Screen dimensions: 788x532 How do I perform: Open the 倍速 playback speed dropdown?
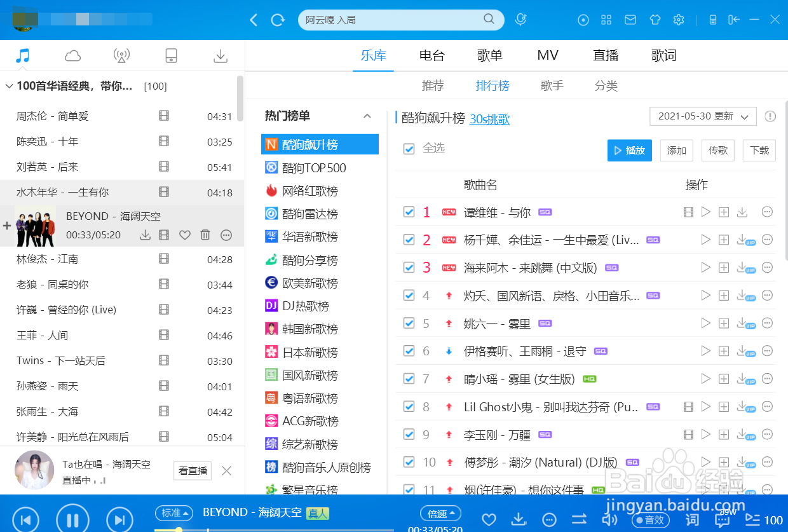(x=440, y=513)
